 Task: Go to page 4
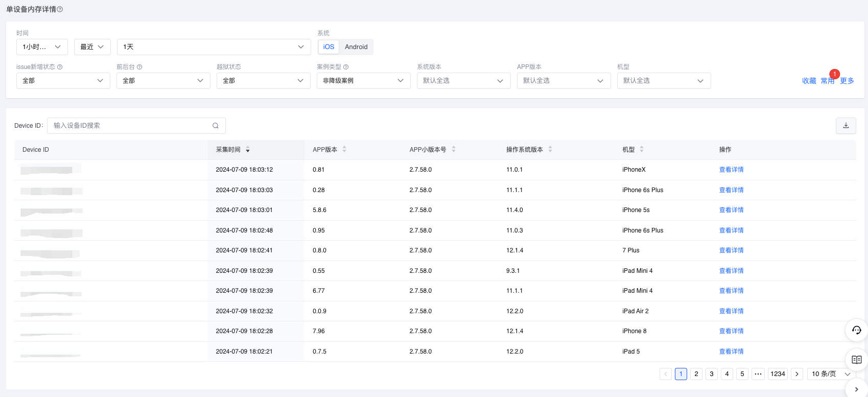coord(727,374)
